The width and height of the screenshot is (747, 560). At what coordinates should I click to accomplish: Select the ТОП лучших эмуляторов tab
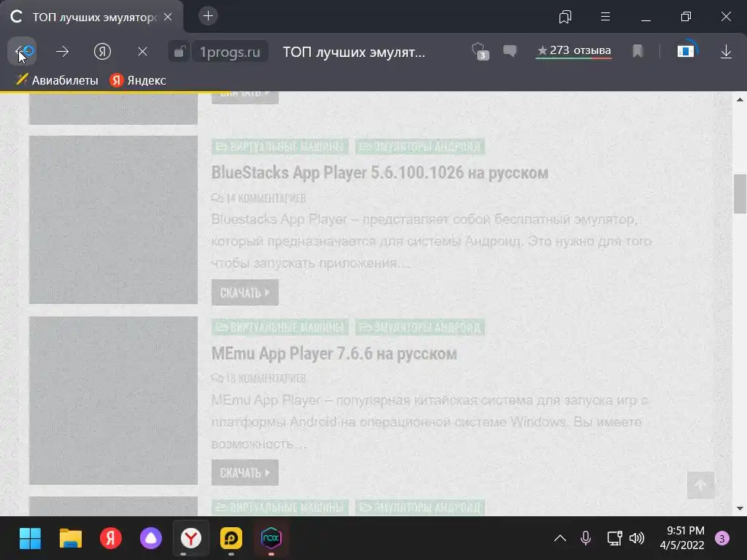pyautogui.click(x=91, y=17)
